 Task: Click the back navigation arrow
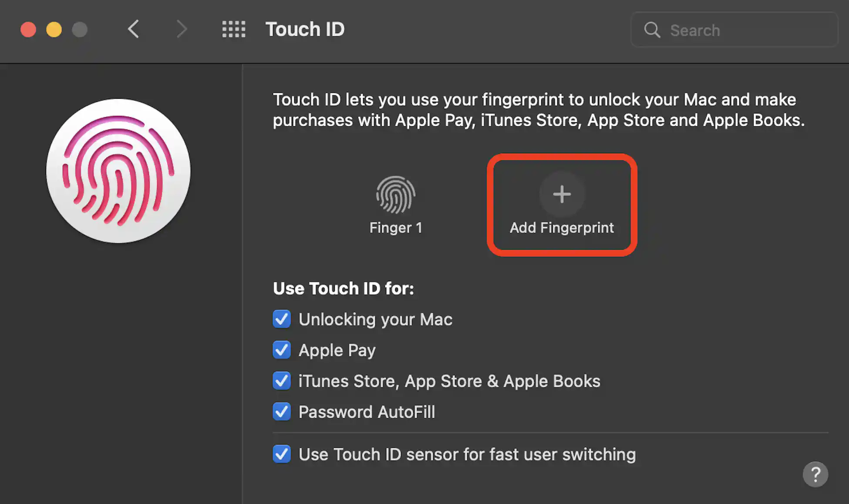point(133,29)
